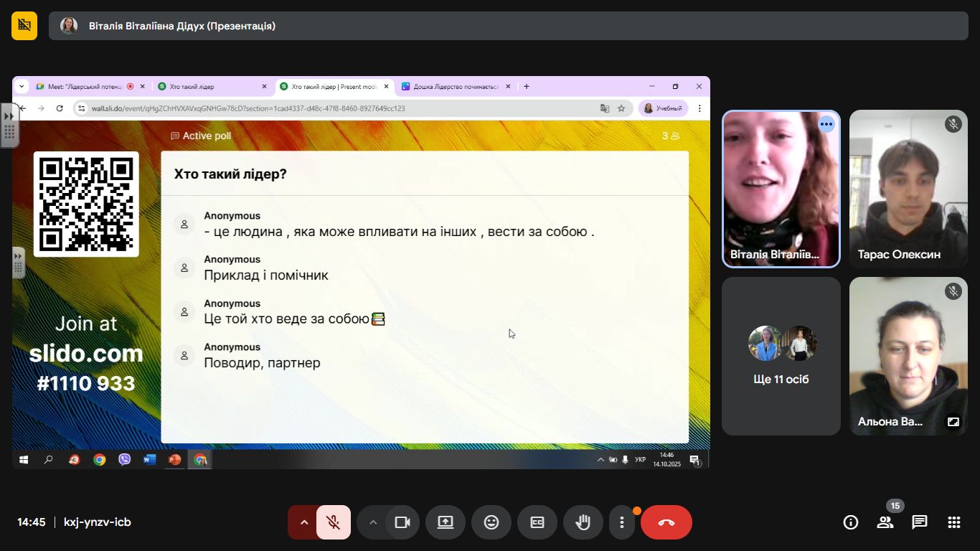The image size is (980, 551).
Task: Open options dots on Віталія's video tile
Action: click(x=826, y=124)
